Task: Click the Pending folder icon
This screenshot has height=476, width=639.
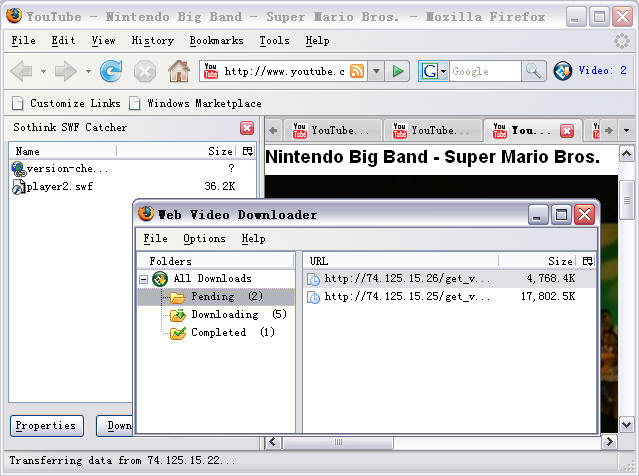Action: coord(178,297)
